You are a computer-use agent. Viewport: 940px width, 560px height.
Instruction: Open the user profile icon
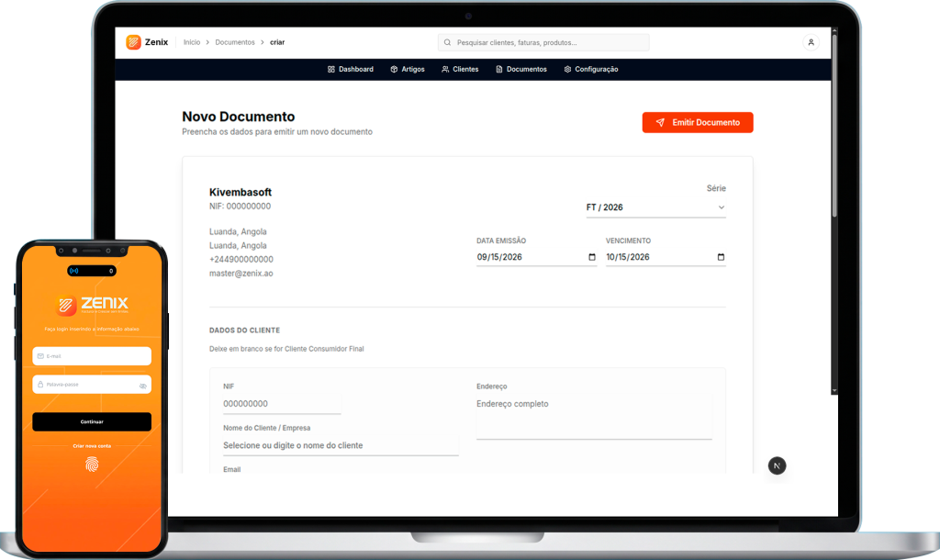pos(811,42)
